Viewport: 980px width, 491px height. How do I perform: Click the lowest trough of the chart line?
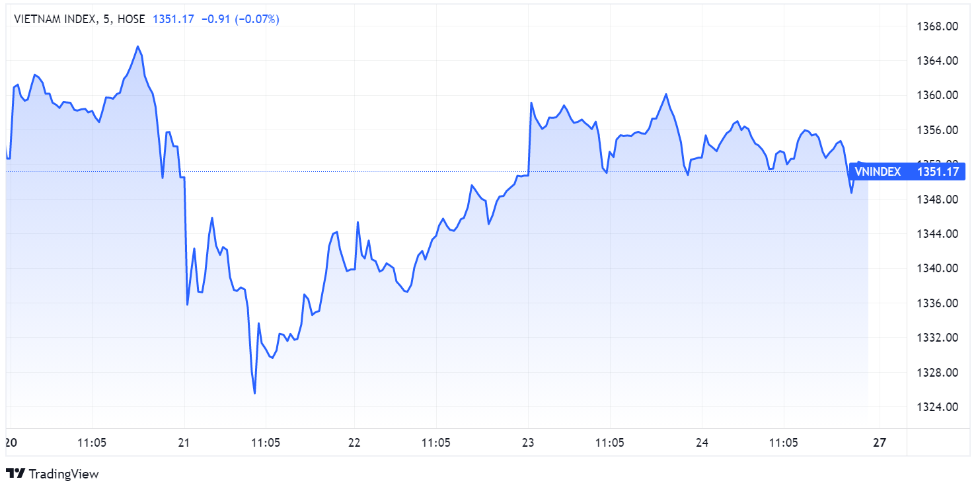click(x=254, y=393)
